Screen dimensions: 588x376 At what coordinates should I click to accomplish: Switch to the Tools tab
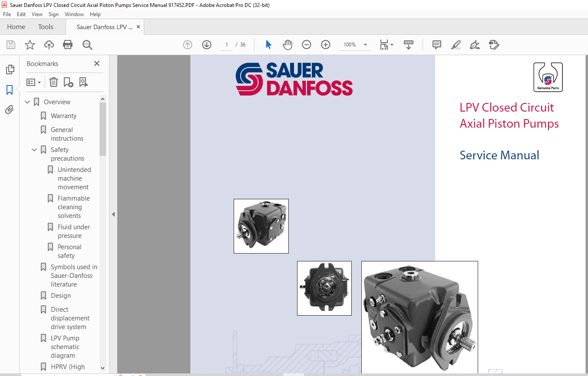(46, 27)
